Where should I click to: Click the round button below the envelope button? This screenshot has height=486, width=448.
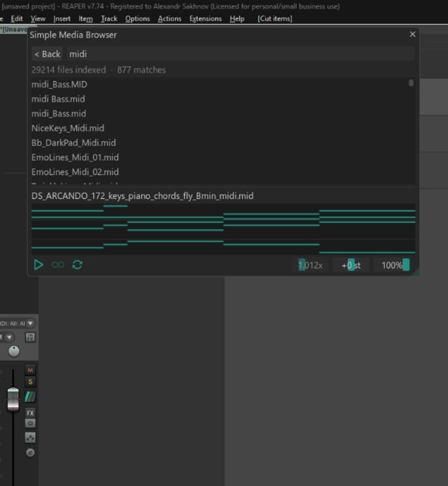(30, 453)
